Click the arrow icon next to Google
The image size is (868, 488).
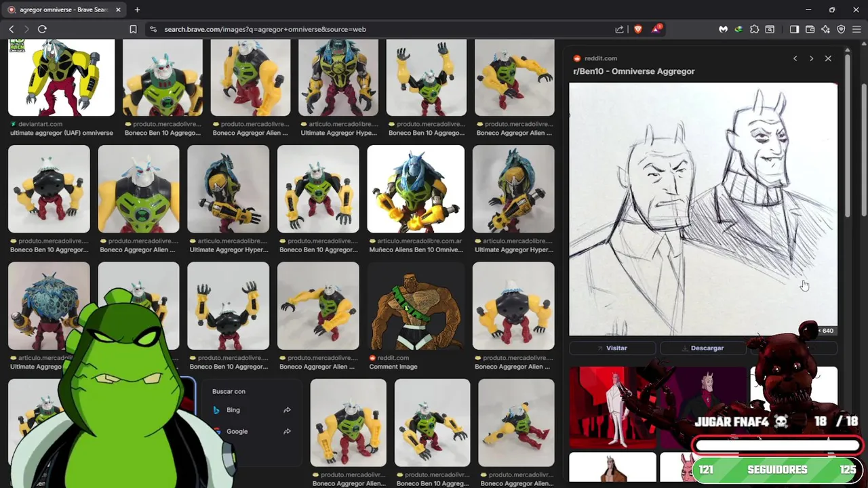pos(287,431)
